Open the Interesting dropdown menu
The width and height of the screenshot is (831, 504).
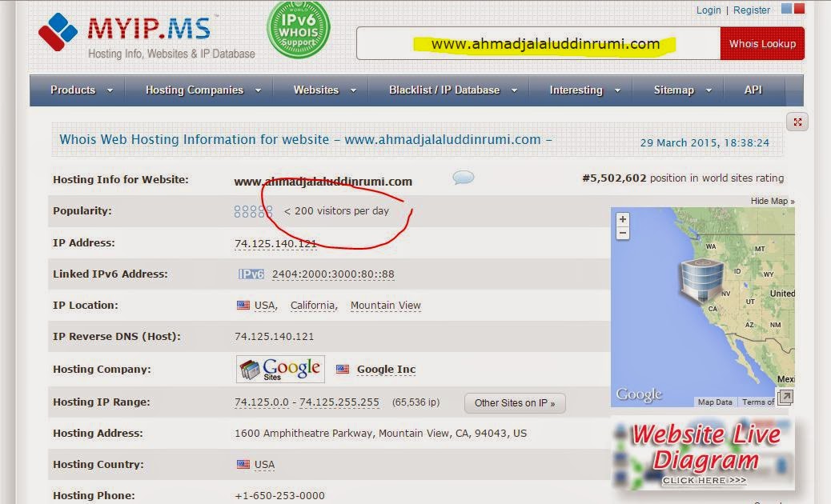tap(584, 90)
